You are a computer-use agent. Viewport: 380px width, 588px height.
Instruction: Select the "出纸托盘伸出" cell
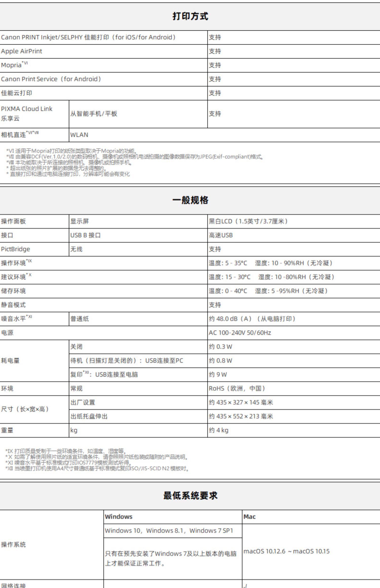[x=89, y=417]
